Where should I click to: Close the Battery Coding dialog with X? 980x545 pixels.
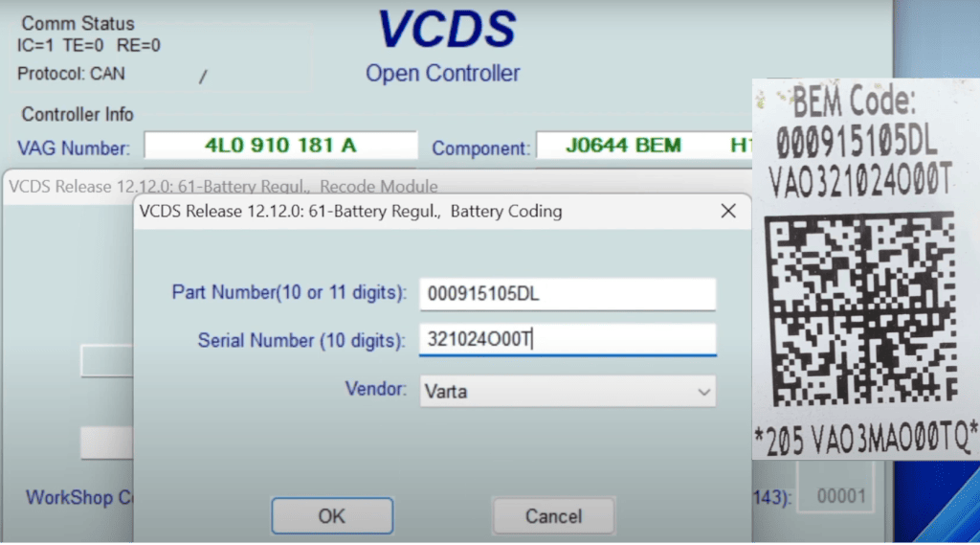(x=728, y=212)
